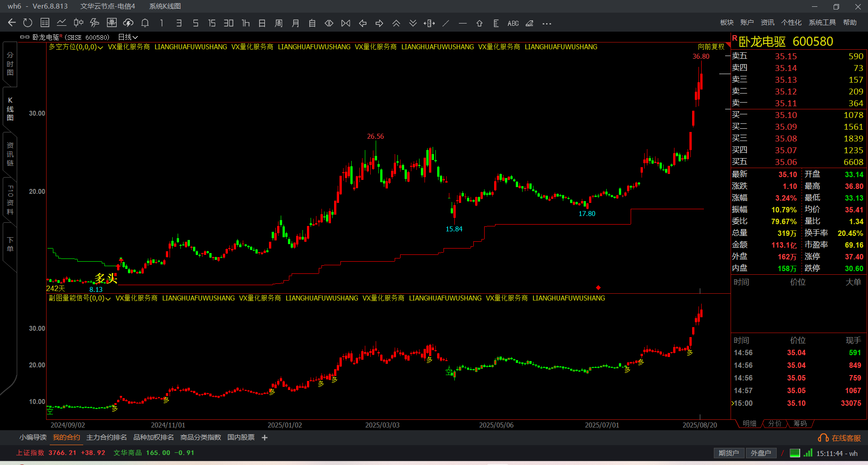Select the 1h period
The height and width of the screenshot is (465, 868).
tap(245, 23)
